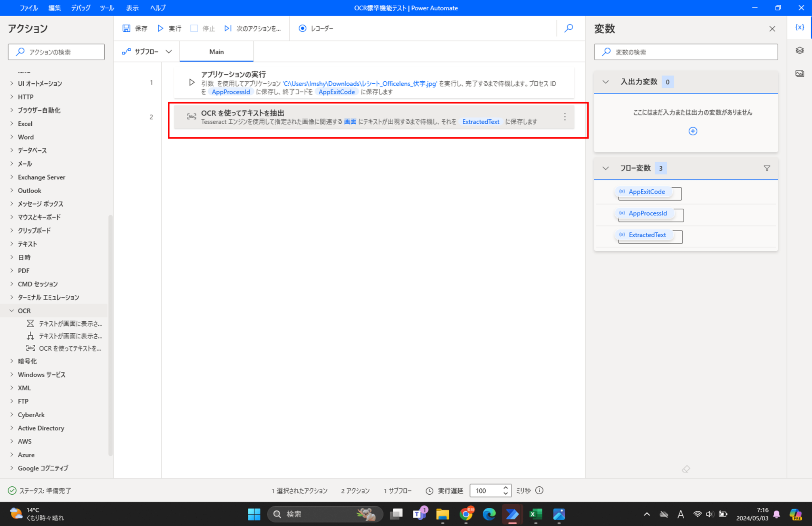Open the UI elements panel icon on right edge
The width and height of the screenshot is (812, 526).
tap(800, 50)
